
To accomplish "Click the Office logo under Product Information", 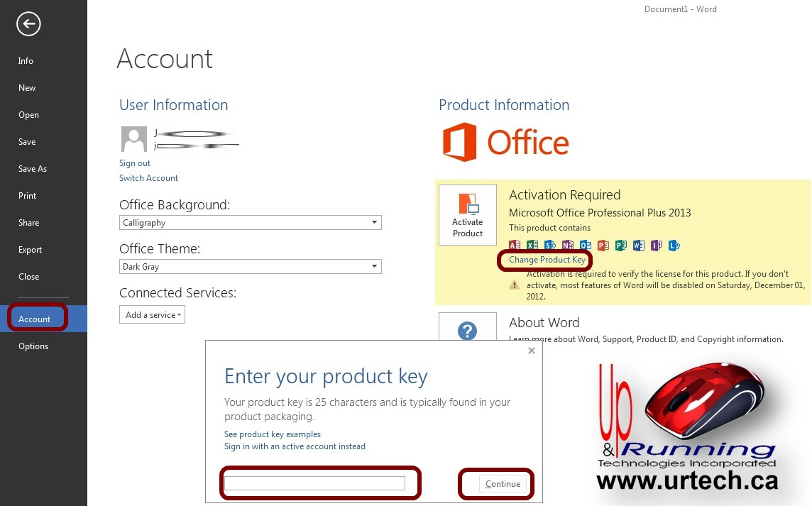I will 505,142.
